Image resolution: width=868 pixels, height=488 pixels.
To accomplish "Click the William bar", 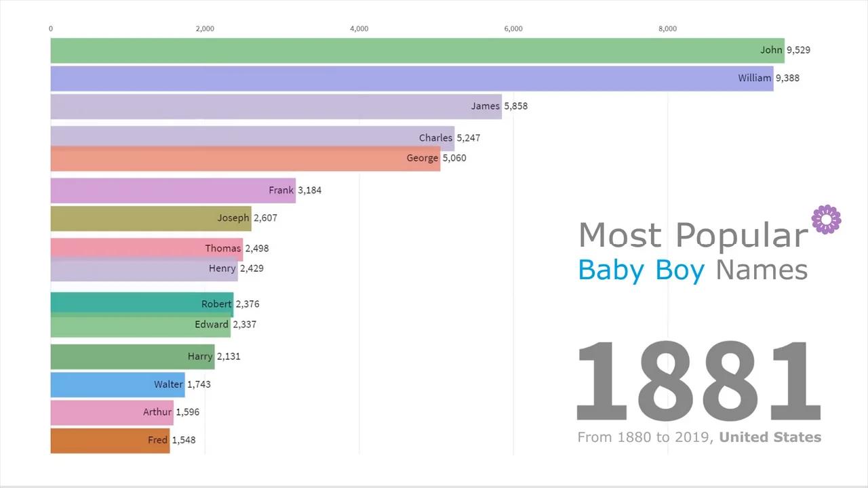I will coord(407,78).
